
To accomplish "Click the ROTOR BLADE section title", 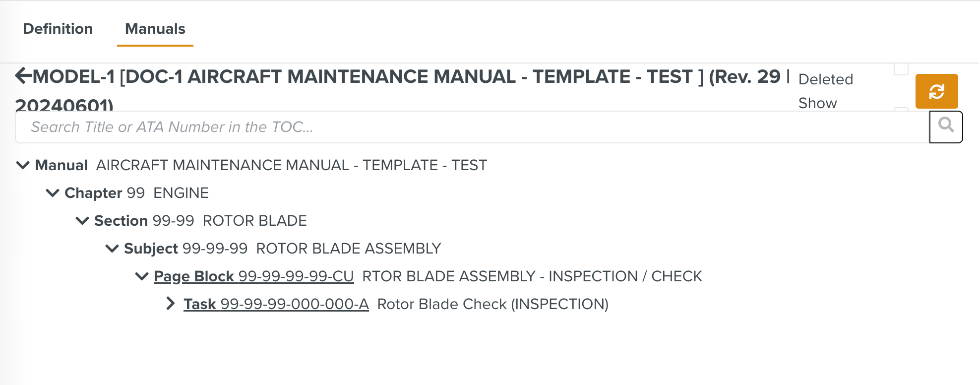I will click(x=255, y=221).
